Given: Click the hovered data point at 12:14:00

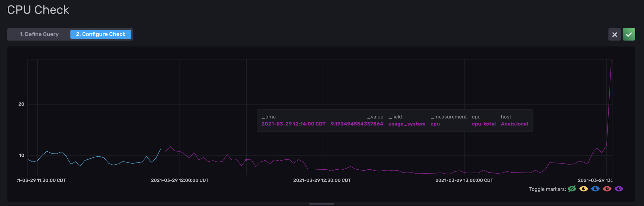Looking at the screenshot, I should click(x=246, y=160).
